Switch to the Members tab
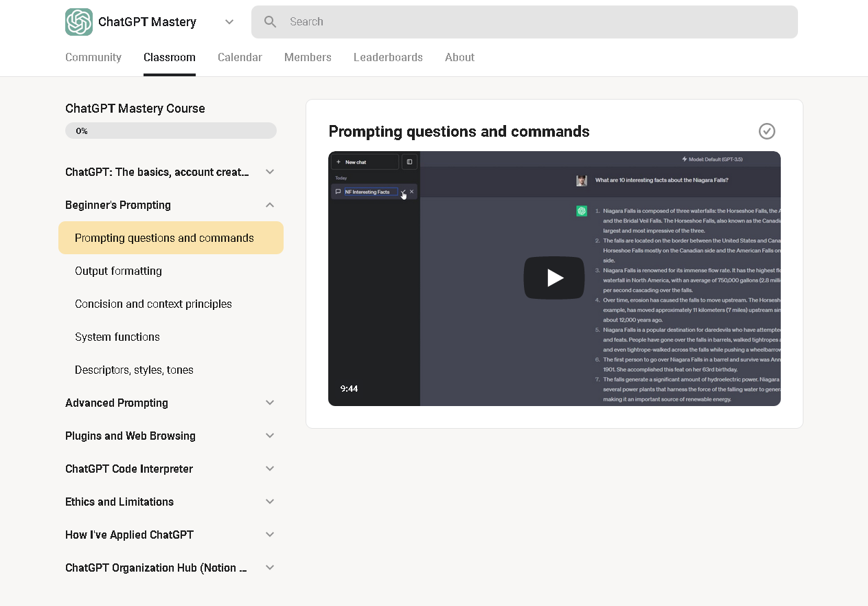This screenshot has height=606, width=868. coord(308,58)
